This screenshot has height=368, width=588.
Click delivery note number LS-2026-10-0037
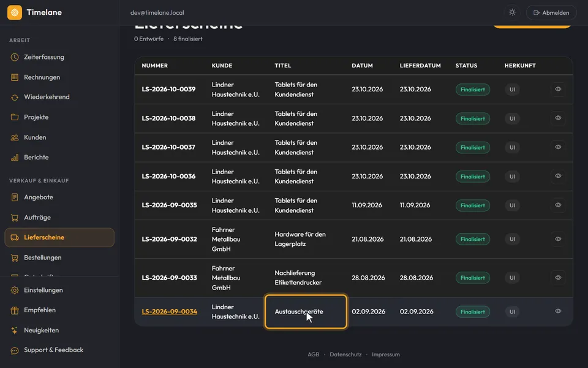point(168,147)
